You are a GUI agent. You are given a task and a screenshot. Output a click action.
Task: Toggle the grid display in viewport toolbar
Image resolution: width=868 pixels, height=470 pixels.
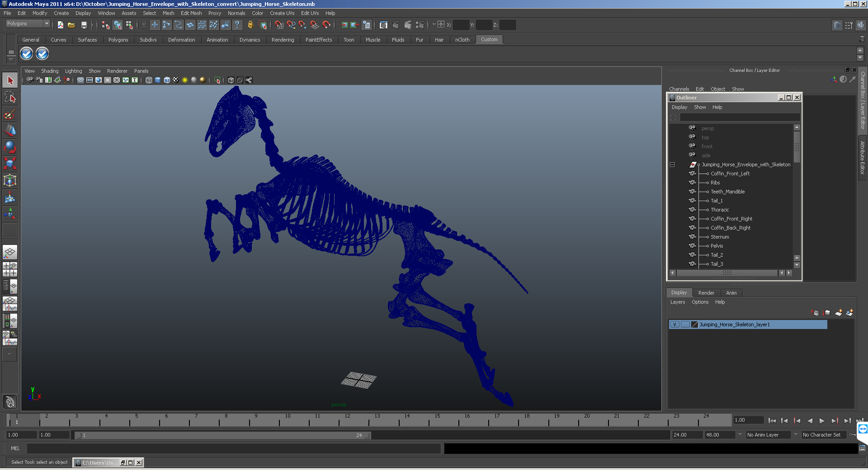point(80,80)
